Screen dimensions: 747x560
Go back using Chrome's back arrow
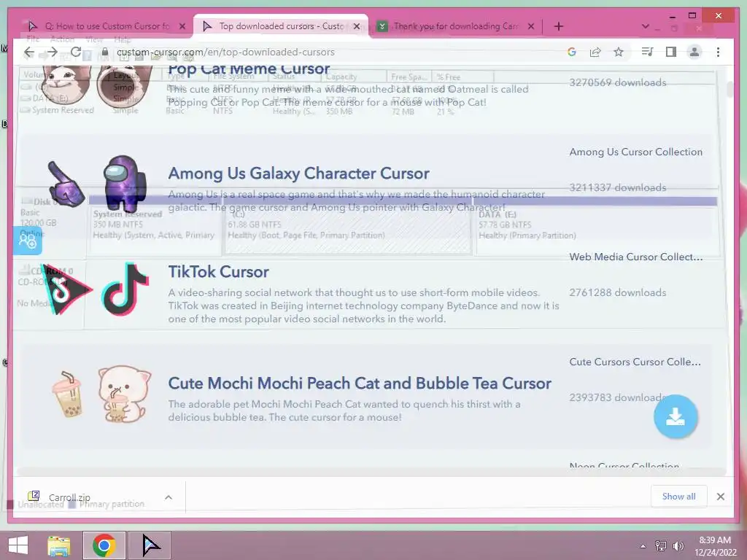[29, 52]
